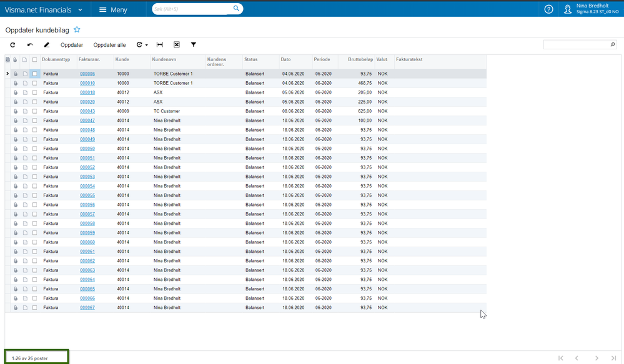This screenshot has height=364, width=624.
Task: Open invoice link 000010
Action: tap(87, 83)
